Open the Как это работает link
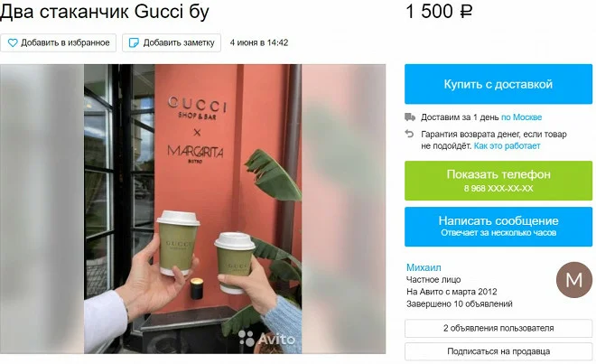 tap(507, 145)
